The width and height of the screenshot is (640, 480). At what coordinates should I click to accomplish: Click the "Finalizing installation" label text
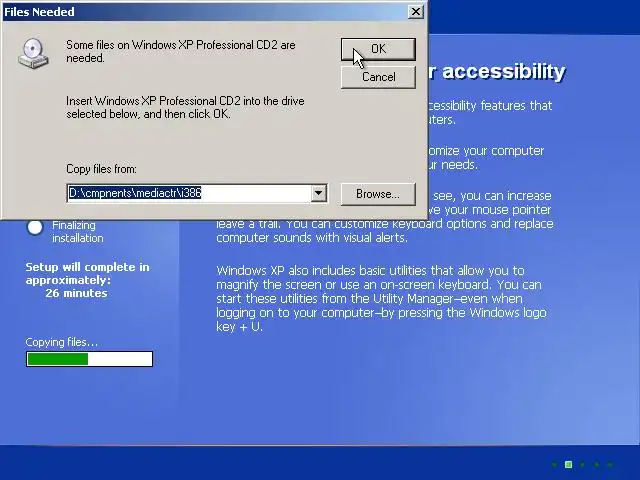tap(78, 231)
